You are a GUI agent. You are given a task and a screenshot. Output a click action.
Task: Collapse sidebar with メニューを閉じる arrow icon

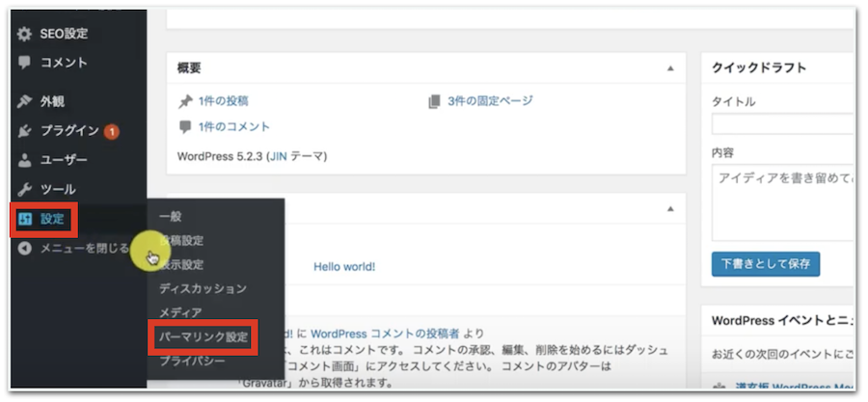pos(25,249)
